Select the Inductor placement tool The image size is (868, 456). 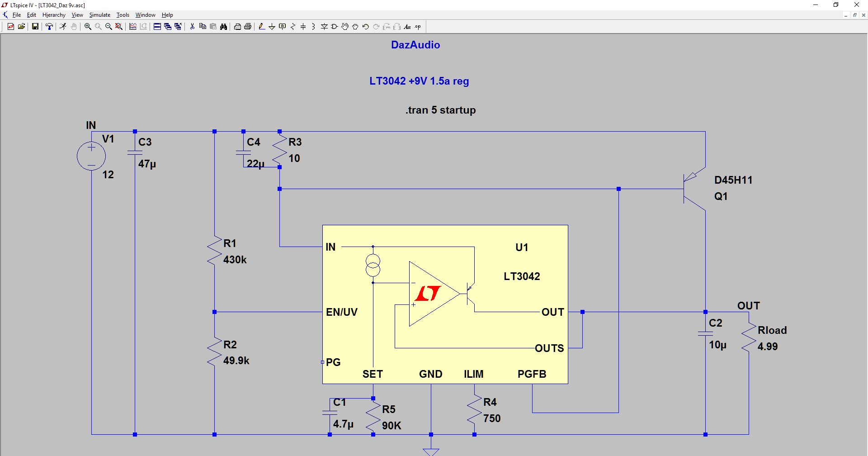314,27
